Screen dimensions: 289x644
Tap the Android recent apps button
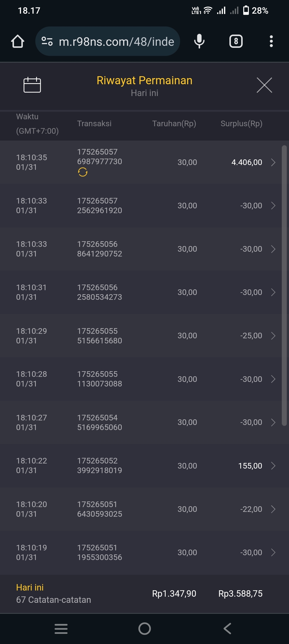tap(61, 628)
